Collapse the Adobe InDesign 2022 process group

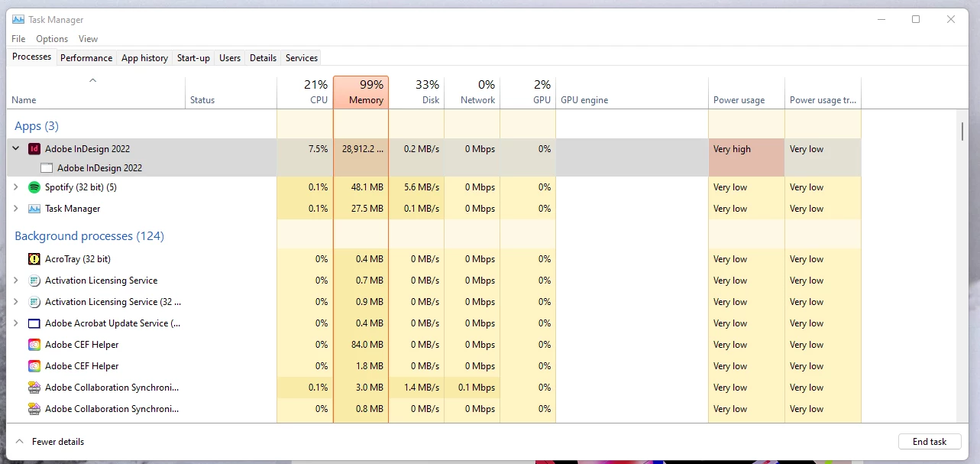tap(15, 149)
